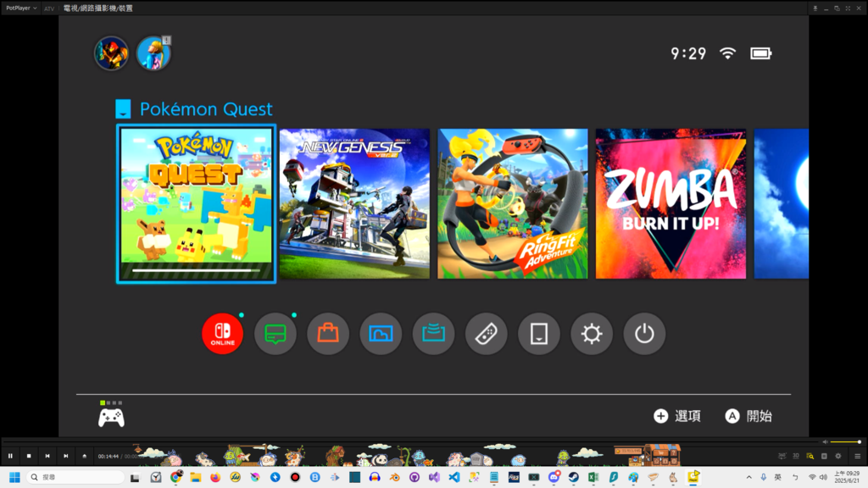Screen dimensions: 868x488
Task: Select the Zumba Burn It Up tile
Action: (x=671, y=203)
